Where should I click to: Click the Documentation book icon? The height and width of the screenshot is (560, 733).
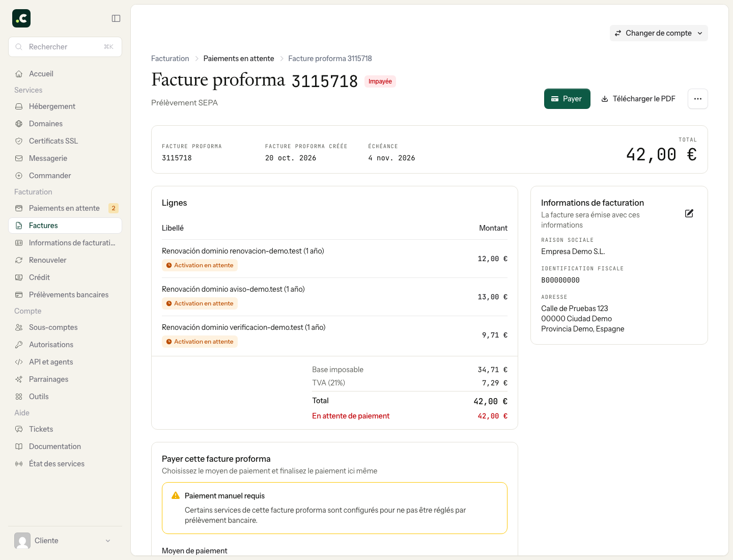(19, 446)
